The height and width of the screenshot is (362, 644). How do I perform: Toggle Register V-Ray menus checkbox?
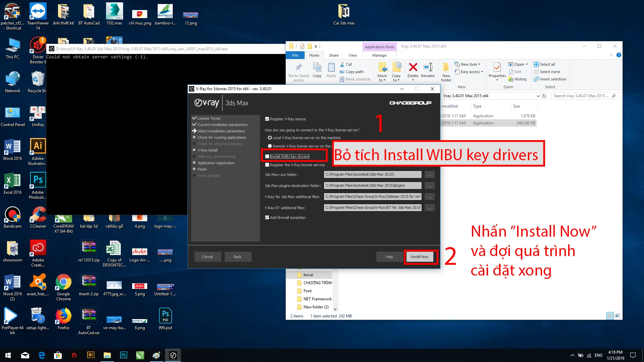point(267,119)
